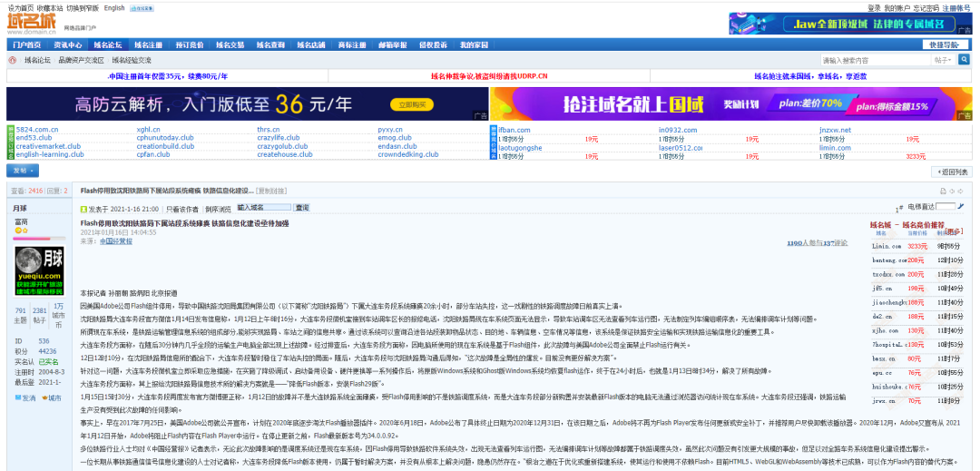980x471 pixels.
Task: Click 收藏本站 link at top
Action: pos(50,7)
